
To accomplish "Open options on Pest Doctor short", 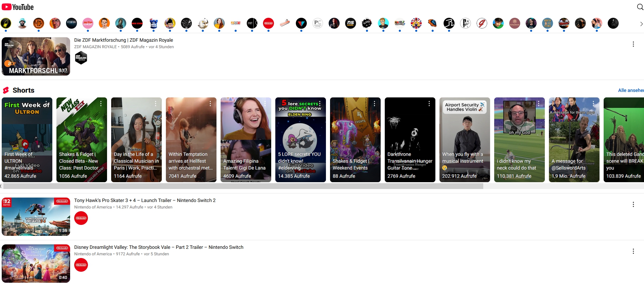I will [101, 104].
